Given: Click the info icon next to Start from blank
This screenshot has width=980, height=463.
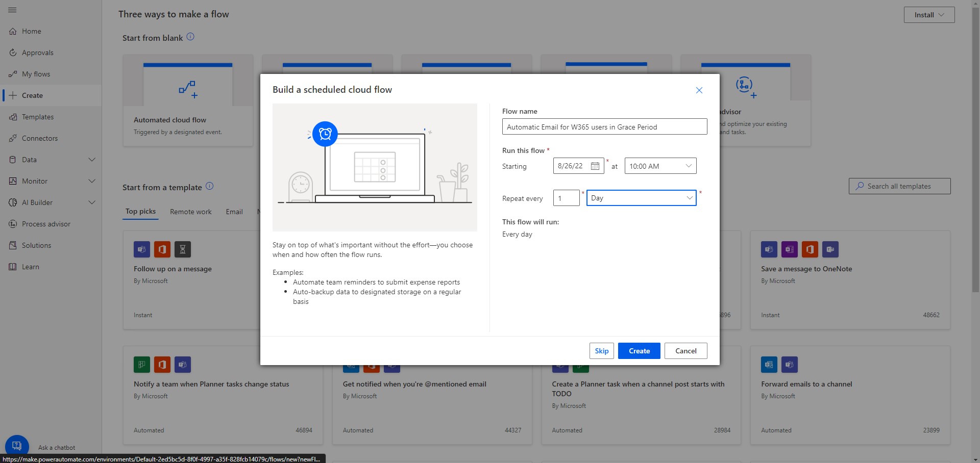Looking at the screenshot, I should (190, 36).
